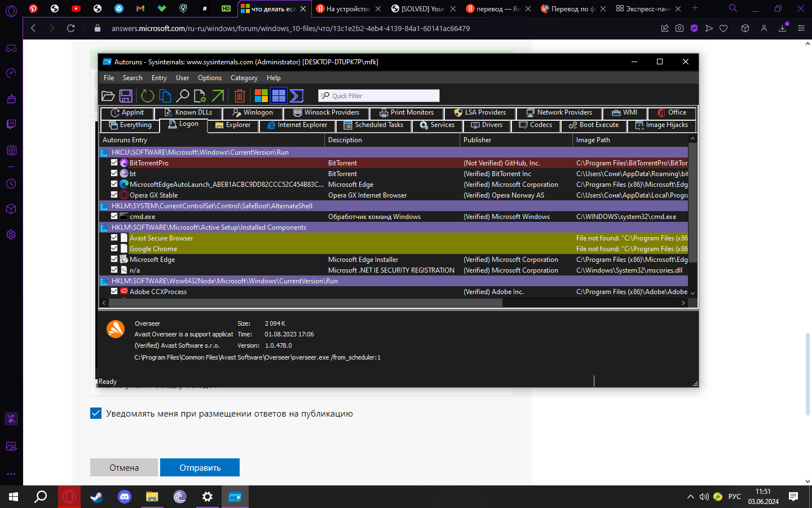Open the User menu
This screenshot has height=508, width=812.
coord(182,78)
